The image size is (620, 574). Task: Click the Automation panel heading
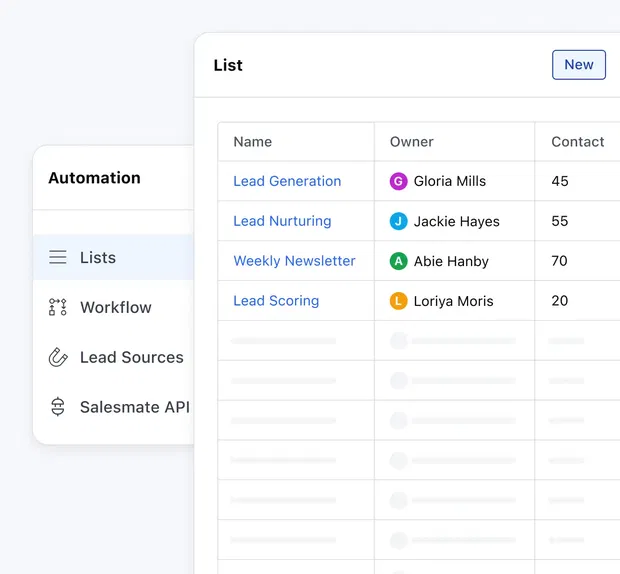pyautogui.click(x=95, y=178)
